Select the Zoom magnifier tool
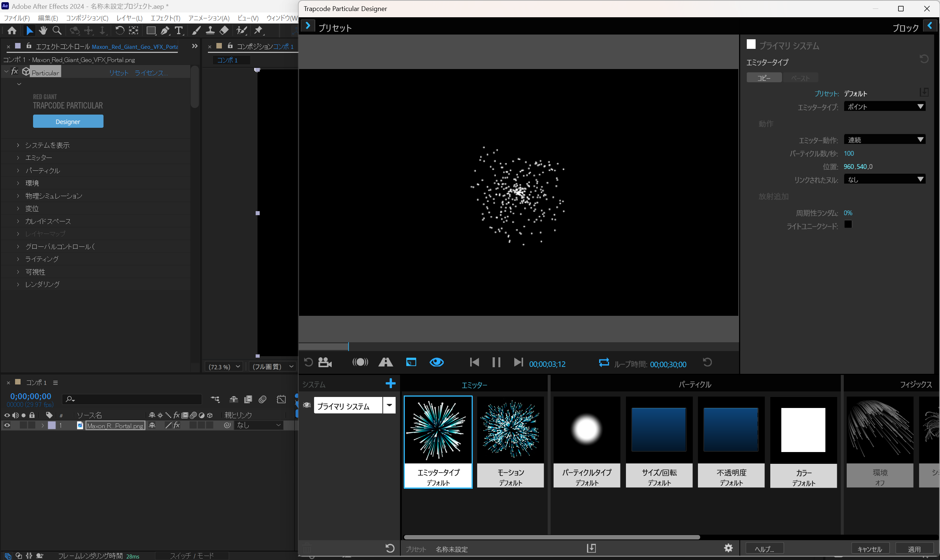Screen dimensions: 940x560 pos(57,30)
